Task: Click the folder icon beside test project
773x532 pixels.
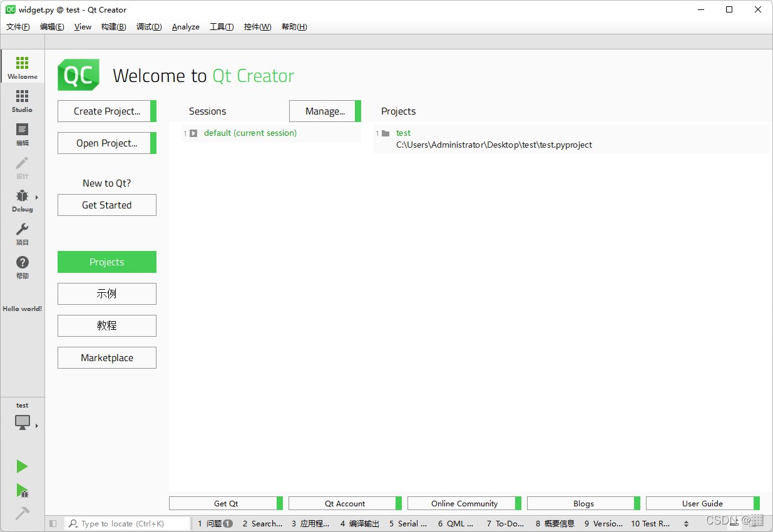Action: pos(386,133)
